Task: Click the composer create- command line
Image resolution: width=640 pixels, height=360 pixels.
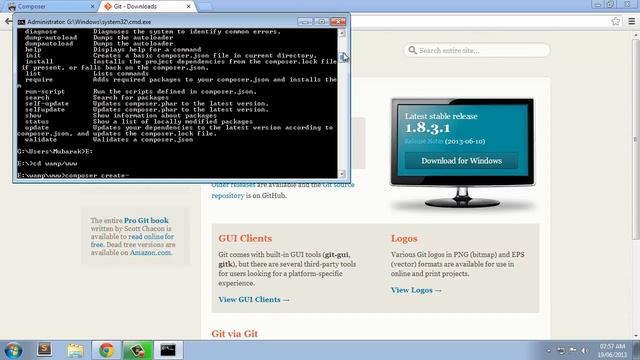Action: click(x=73, y=176)
